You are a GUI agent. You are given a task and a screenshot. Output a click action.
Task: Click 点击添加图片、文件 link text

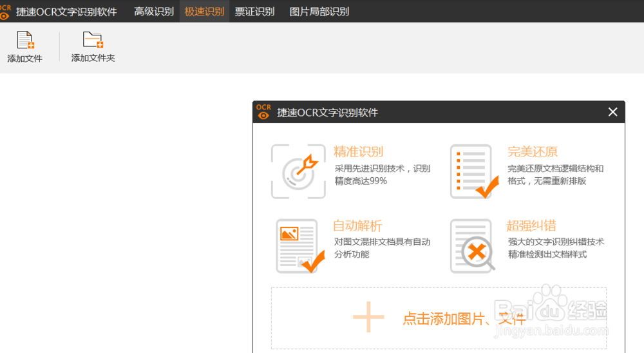click(464, 318)
